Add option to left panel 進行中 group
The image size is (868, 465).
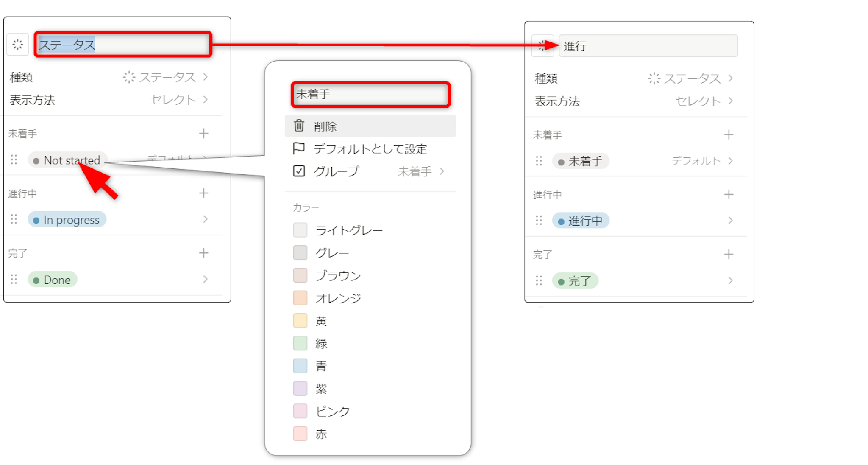click(203, 193)
